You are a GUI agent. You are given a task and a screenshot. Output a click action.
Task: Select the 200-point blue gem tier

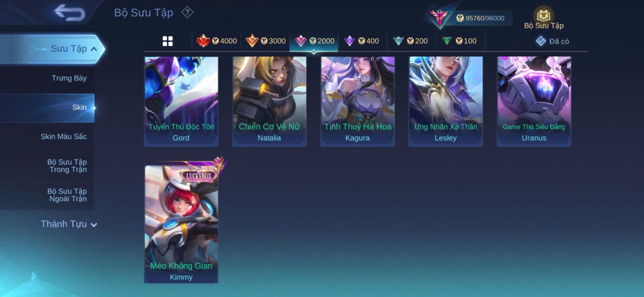point(411,41)
